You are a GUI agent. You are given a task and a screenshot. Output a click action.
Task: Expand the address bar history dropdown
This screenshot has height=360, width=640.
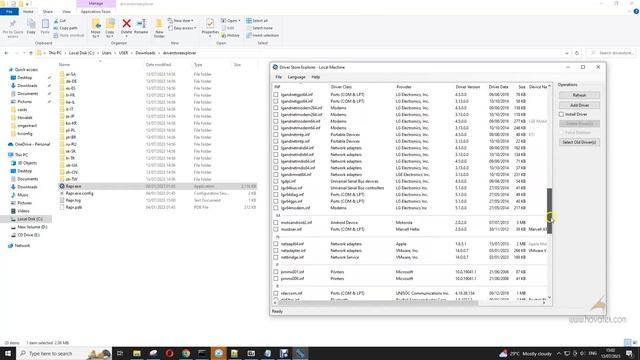point(567,53)
